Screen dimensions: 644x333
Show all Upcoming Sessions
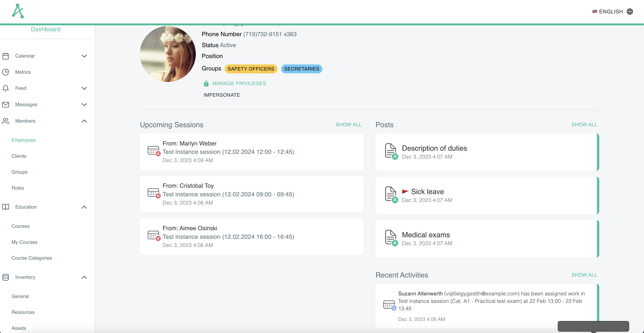coord(348,124)
